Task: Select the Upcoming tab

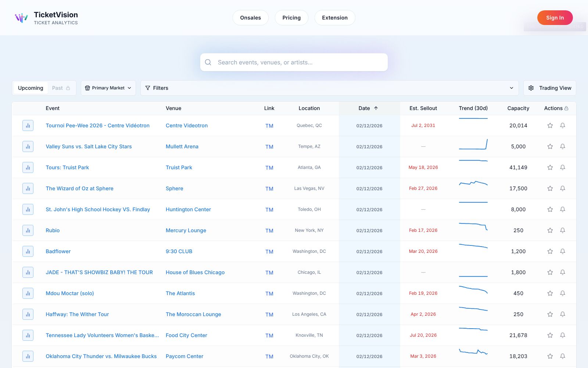Action: [x=31, y=88]
